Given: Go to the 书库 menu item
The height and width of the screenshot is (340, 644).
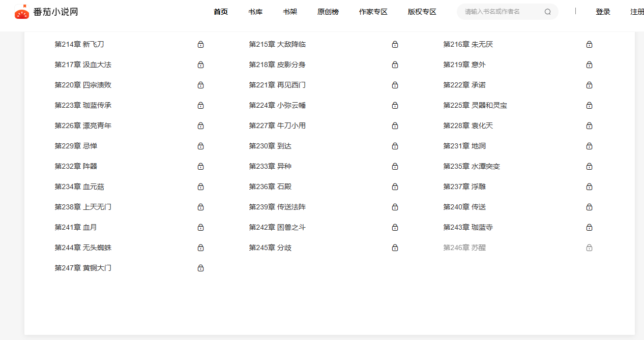Looking at the screenshot, I should (255, 12).
